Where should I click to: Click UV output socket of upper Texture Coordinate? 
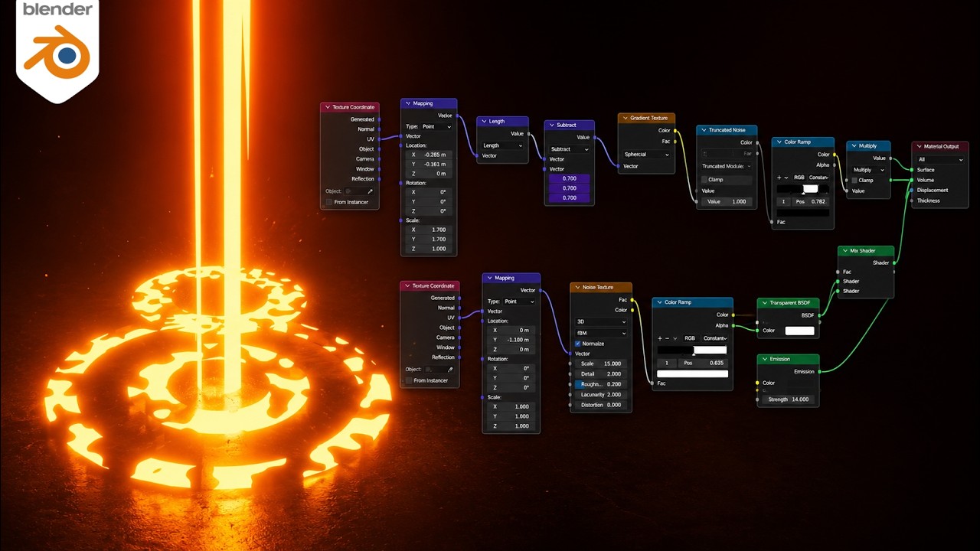tap(379, 139)
